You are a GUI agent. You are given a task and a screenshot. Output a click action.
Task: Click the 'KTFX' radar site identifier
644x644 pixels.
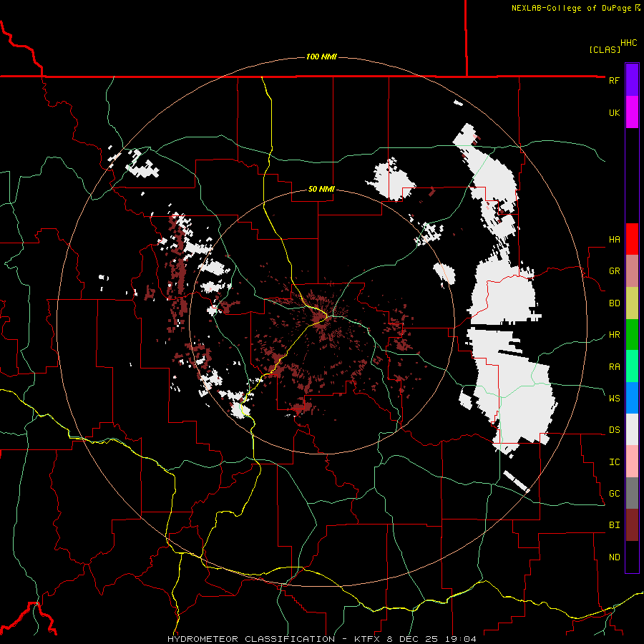367,639
